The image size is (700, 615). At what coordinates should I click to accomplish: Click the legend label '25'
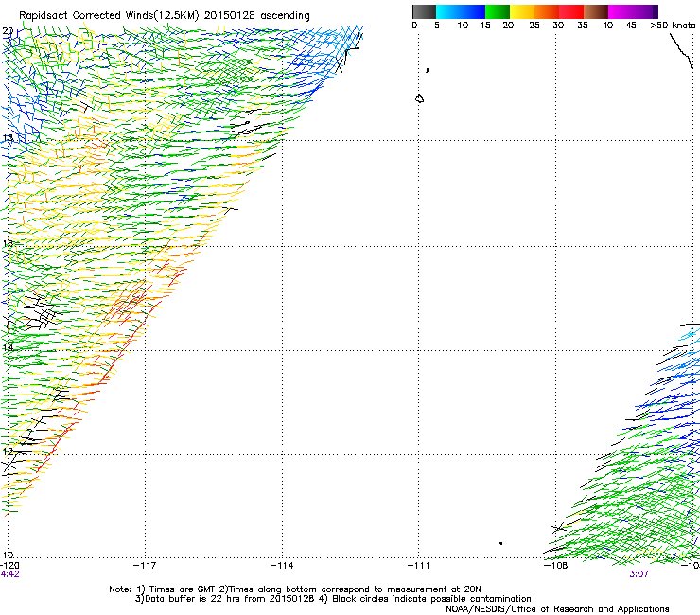pyautogui.click(x=534, y=26)
